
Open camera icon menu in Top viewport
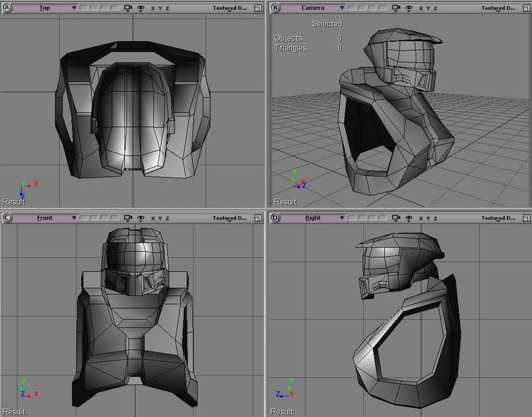(128, 8)
